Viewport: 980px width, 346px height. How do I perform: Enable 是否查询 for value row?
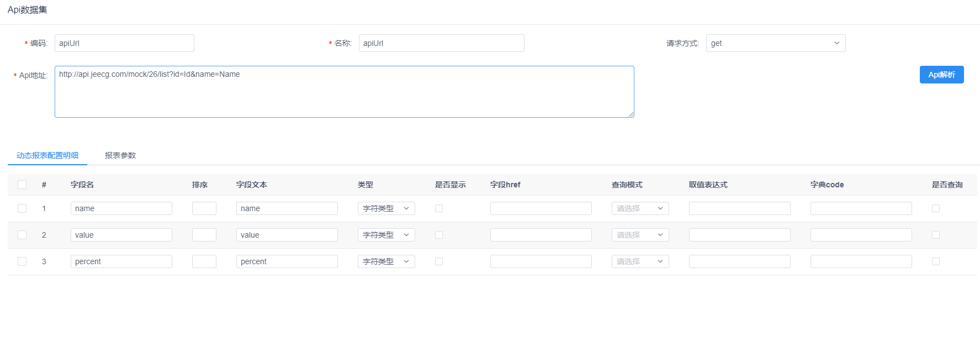(x=936, y=235)
